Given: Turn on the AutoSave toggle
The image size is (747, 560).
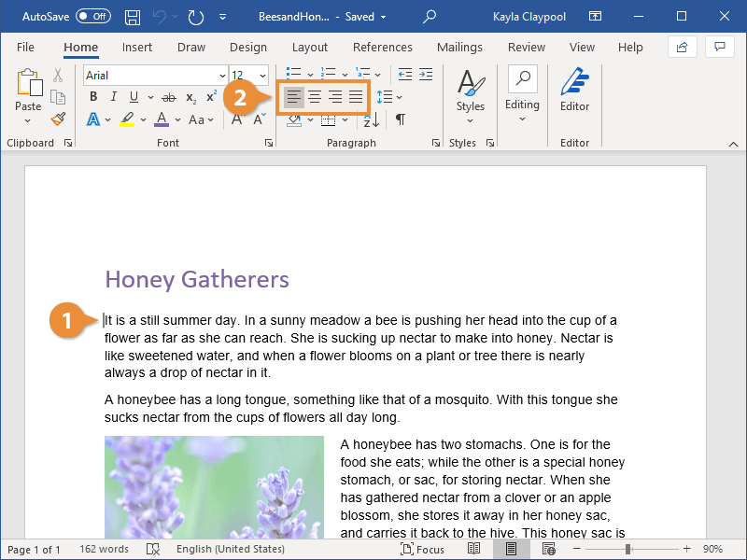Looking at the screenshot, I should tap(92, 17).
